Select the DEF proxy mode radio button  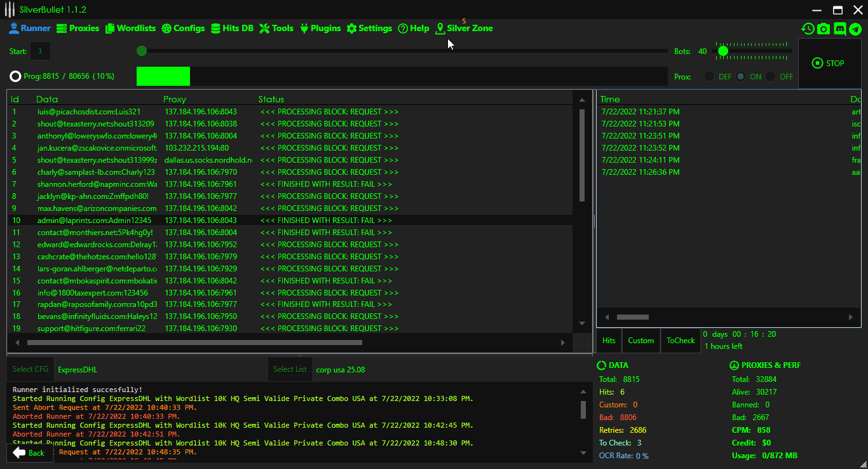(709, 76)
